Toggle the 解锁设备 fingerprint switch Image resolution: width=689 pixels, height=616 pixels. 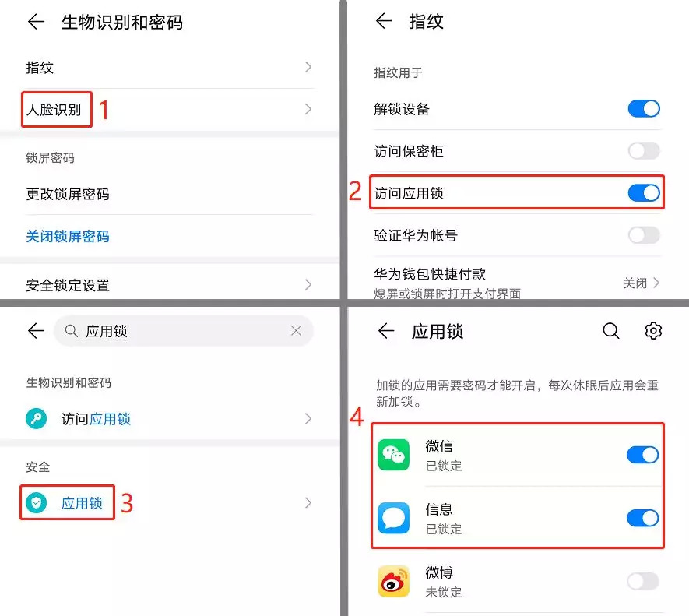click(x=644, y=108)
